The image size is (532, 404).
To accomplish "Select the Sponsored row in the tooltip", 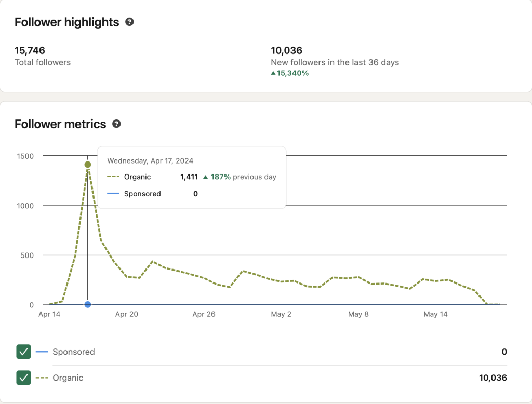I will pyautogui.click(x=152, y=194).
